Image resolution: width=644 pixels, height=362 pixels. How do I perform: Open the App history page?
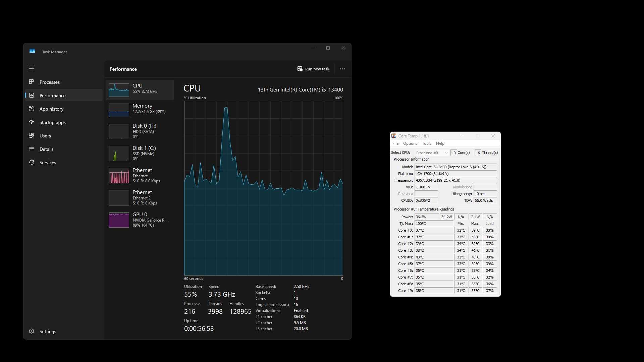(x=64, y=109)
